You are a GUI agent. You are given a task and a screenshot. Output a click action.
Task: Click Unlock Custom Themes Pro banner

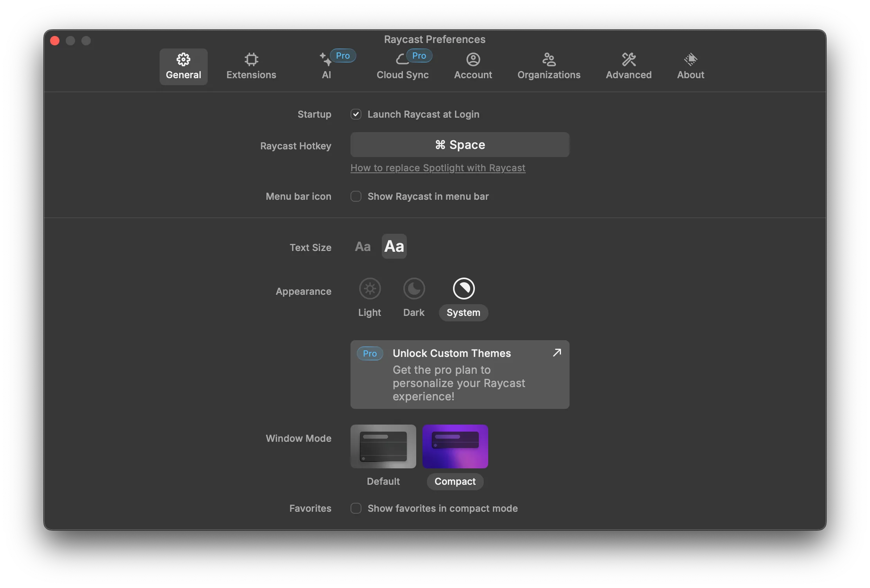[460, 374]
